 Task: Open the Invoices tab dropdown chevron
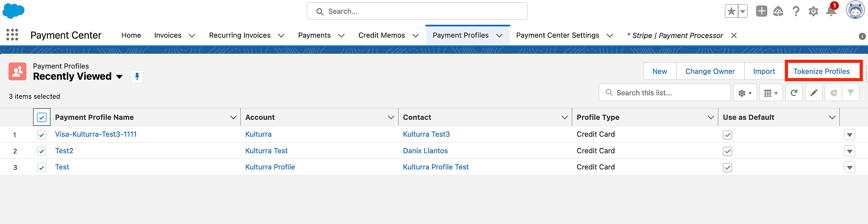click(192, 36)
